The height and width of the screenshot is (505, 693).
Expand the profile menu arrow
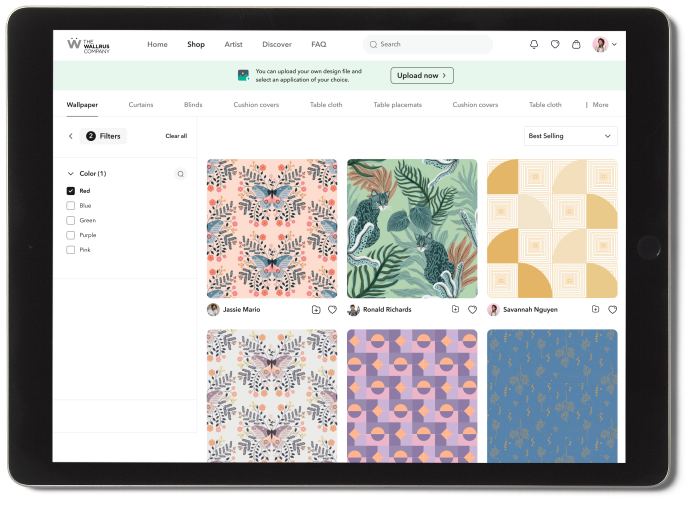(614, 44)
